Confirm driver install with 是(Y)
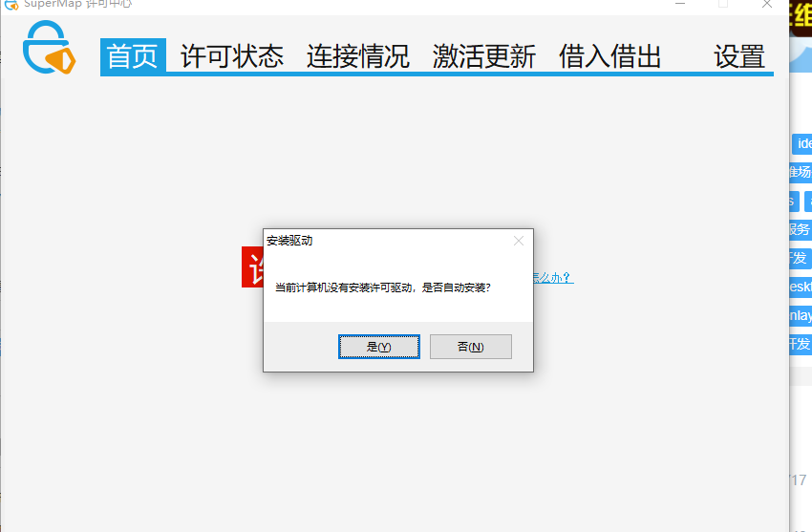This screenshot has height=532, width=812. [379, 347]
